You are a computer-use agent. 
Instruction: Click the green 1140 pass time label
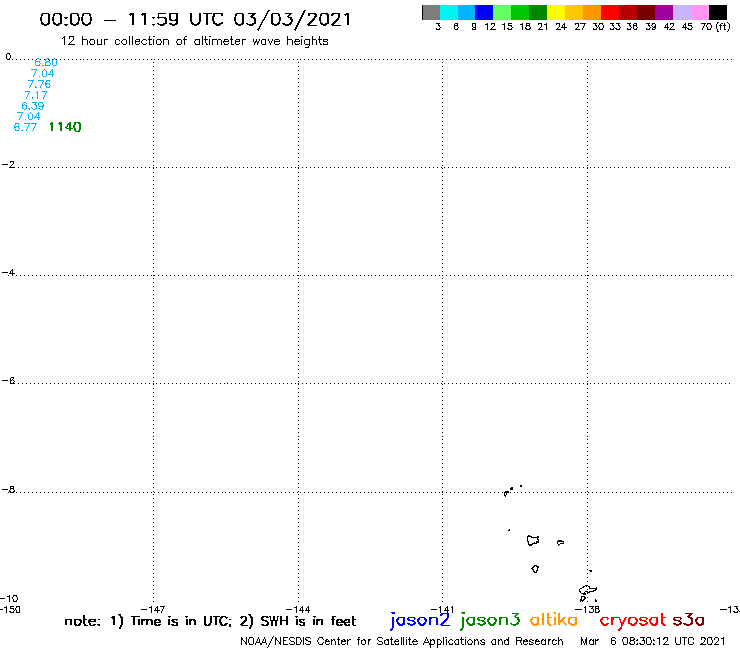coord(65,127)
